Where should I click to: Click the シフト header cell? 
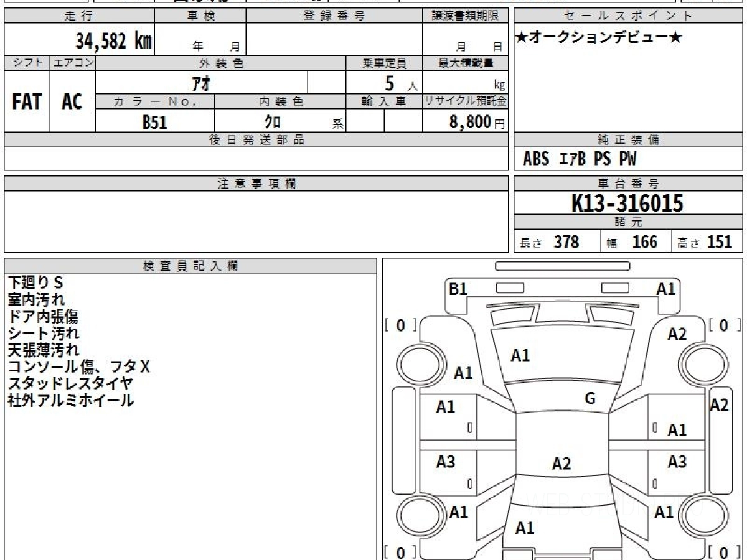point(27,63)
